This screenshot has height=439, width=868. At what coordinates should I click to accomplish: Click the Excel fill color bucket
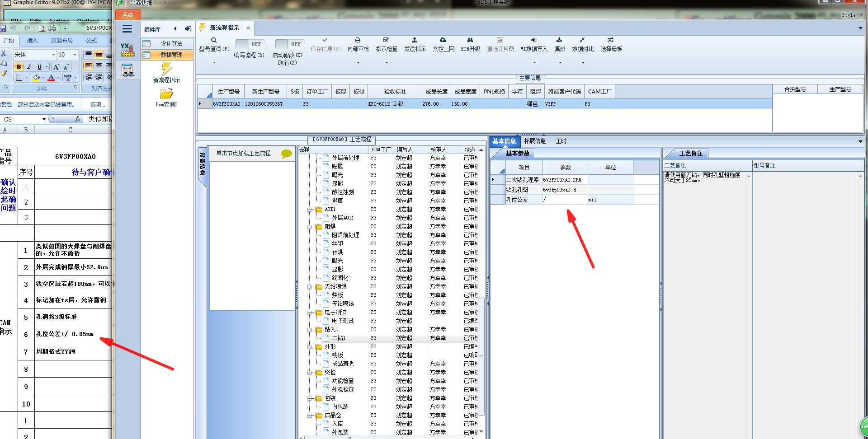click(36, 78)
